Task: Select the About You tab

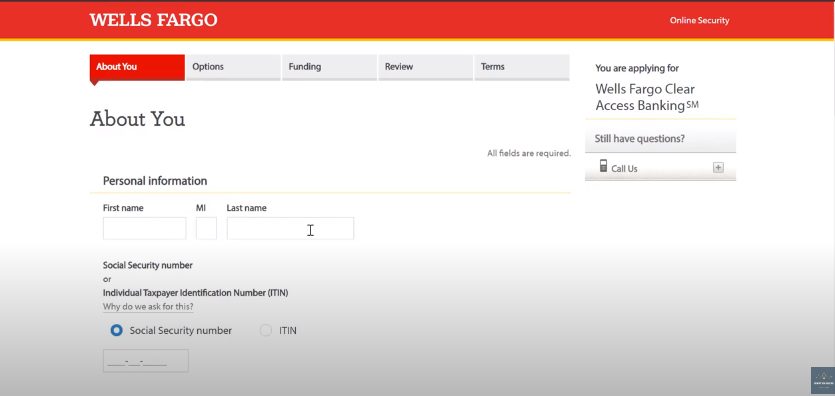Action: 137,67
